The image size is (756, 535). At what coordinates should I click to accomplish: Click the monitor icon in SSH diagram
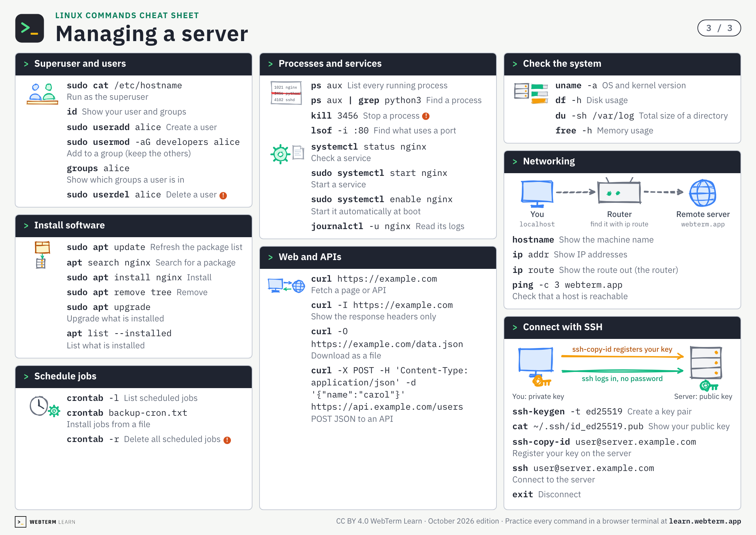(x=536, y=362)
